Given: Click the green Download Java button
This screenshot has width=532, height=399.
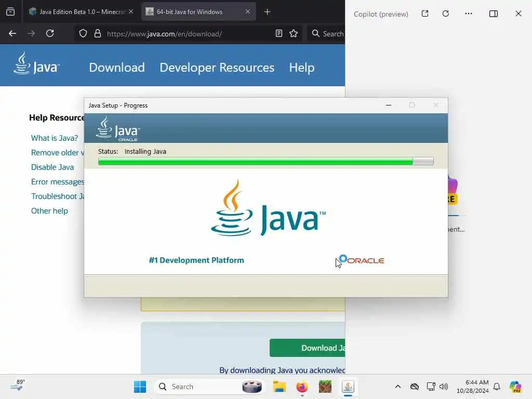Looking at the screenshot, I should pyautogui.click(x=308, y=348).
